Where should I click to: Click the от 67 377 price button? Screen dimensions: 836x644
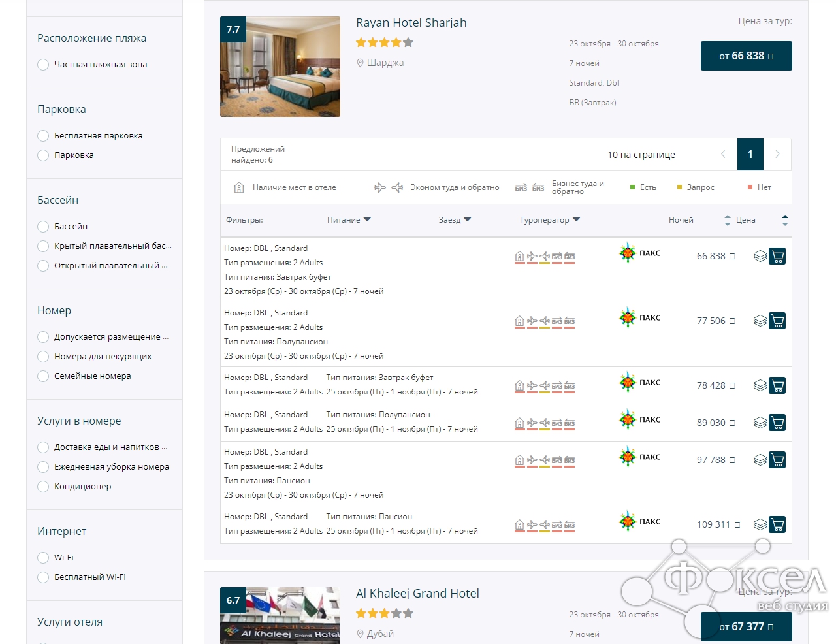(747, 626)
